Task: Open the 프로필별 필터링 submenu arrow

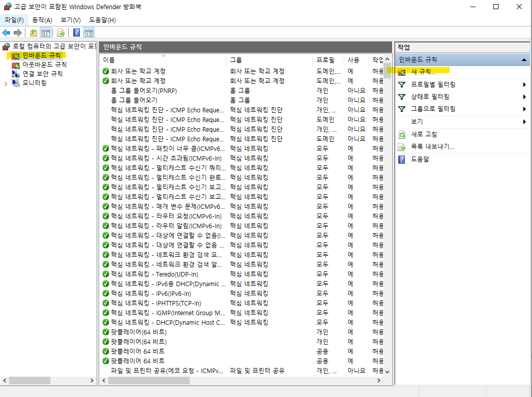Action: coord(524,84)
